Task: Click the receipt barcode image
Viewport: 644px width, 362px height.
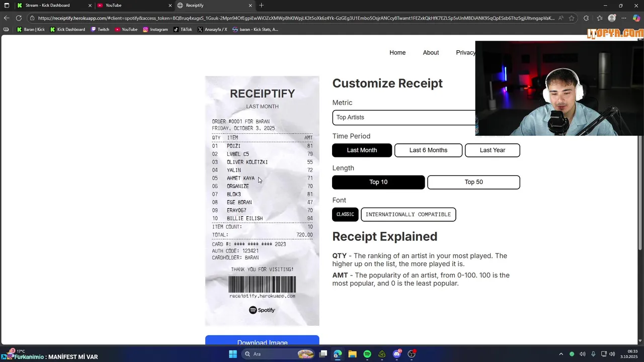Action: click(x=262, y=285)
